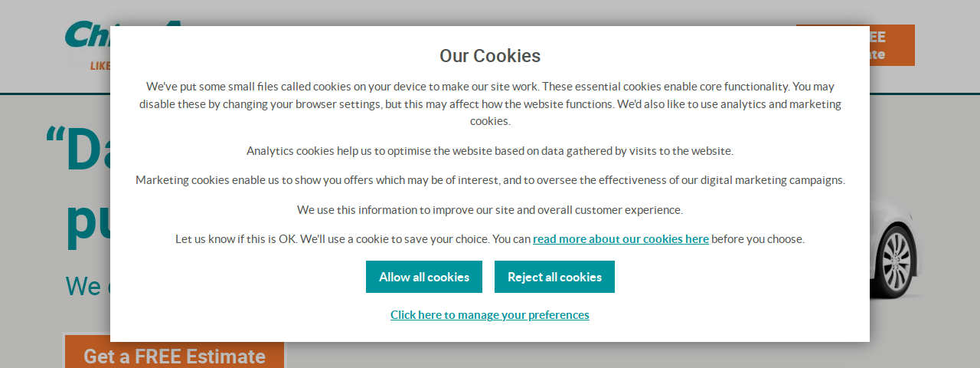980x368 pixels.
Task: Click the car alloy wheel image
Action: click(896, 260)
